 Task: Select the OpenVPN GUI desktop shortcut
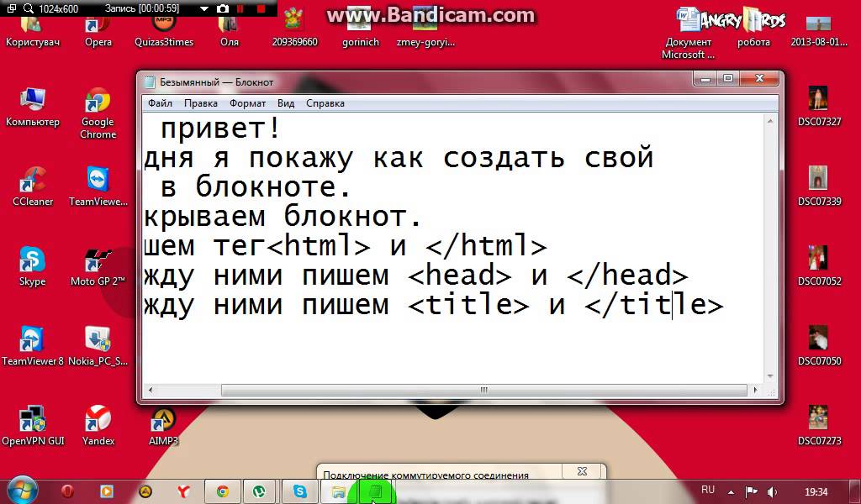pos(33,426)
